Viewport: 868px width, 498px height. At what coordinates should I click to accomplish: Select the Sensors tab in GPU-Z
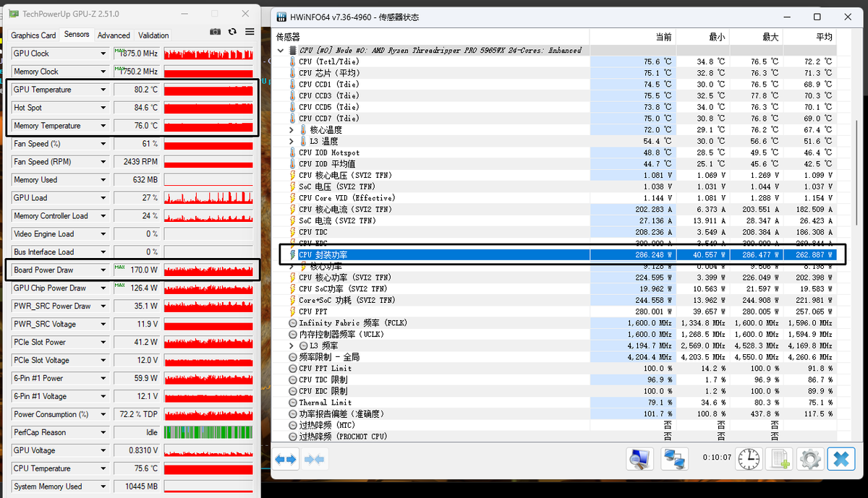pyautogui.click(x=77, y=34)
